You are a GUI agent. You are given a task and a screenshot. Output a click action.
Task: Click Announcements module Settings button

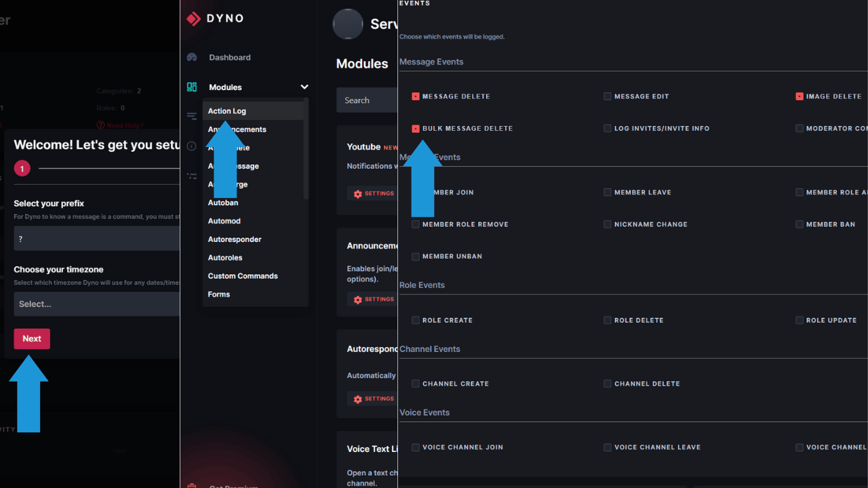click(372, 300)
